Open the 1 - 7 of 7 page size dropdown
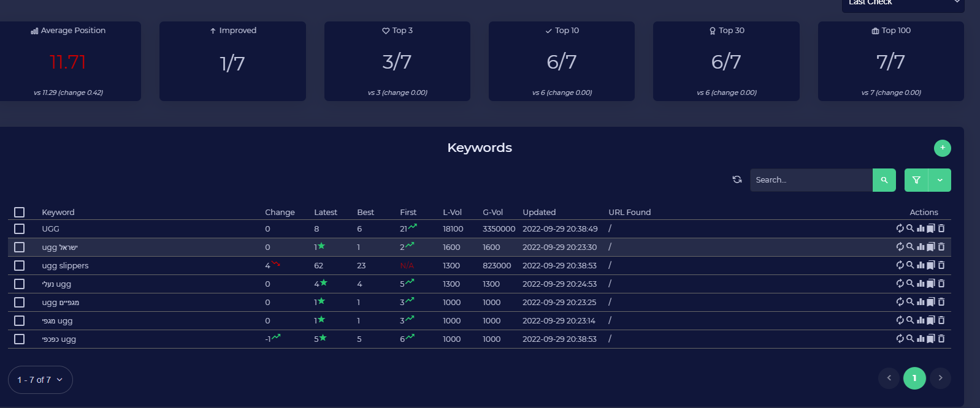This screenshot has height=408, width=980. [x=40, y=380]
